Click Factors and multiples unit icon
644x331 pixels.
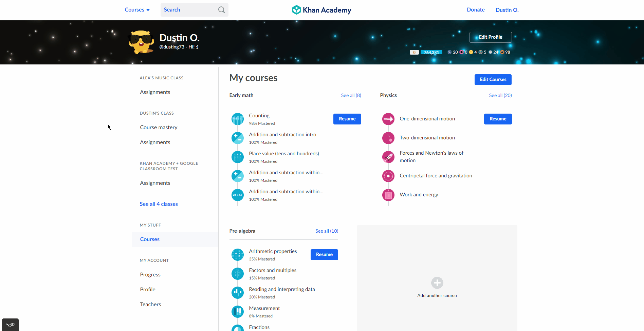238,274
